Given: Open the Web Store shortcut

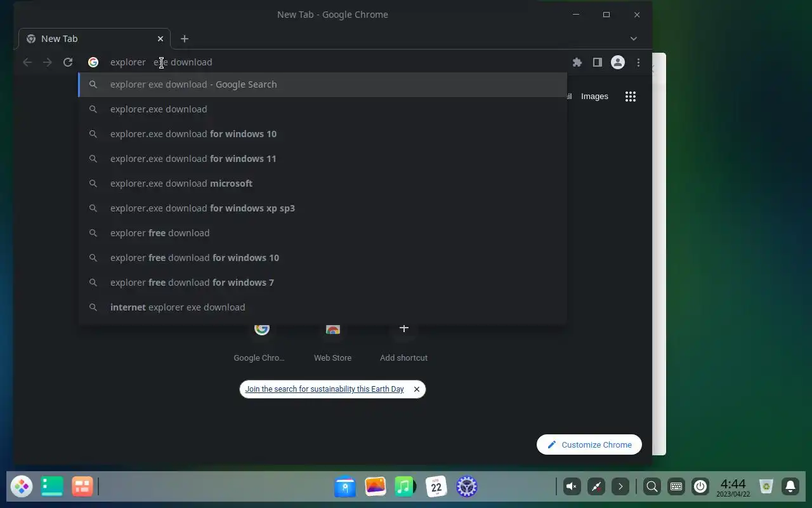Looking at the screenshot, I should click(x=332, y=343).
